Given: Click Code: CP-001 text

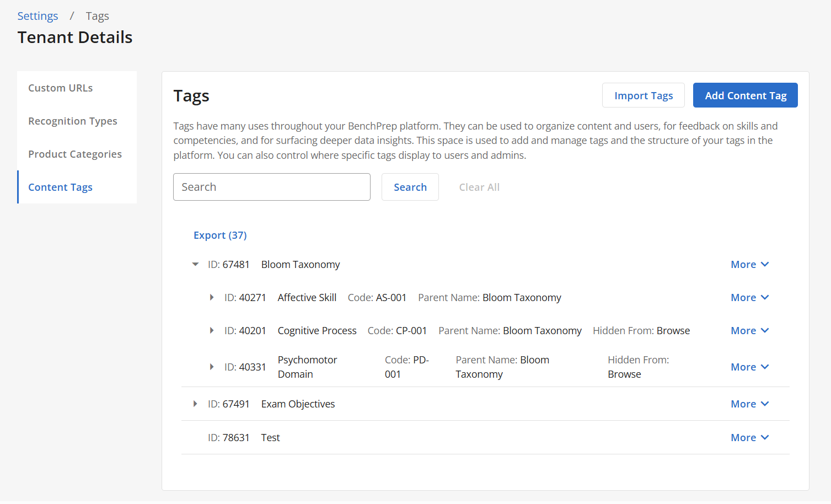Looking at the screenshot, I should tap(397, 331).
